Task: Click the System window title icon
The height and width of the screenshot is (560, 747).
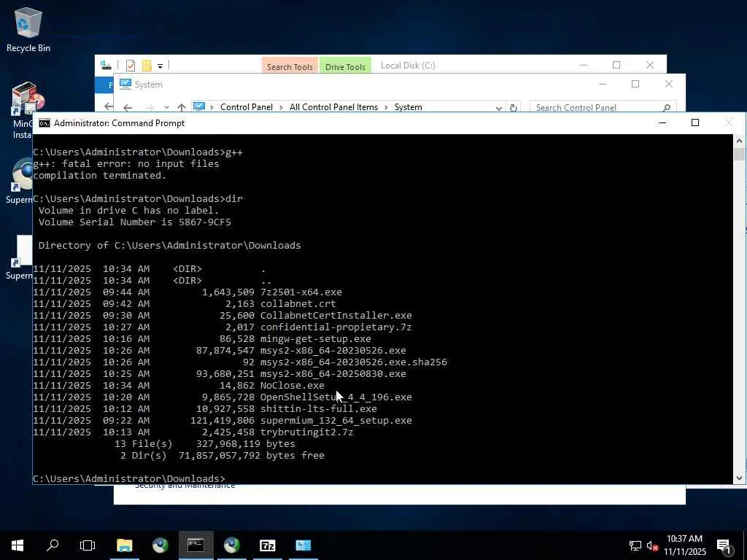Action: tap(125, 85)
